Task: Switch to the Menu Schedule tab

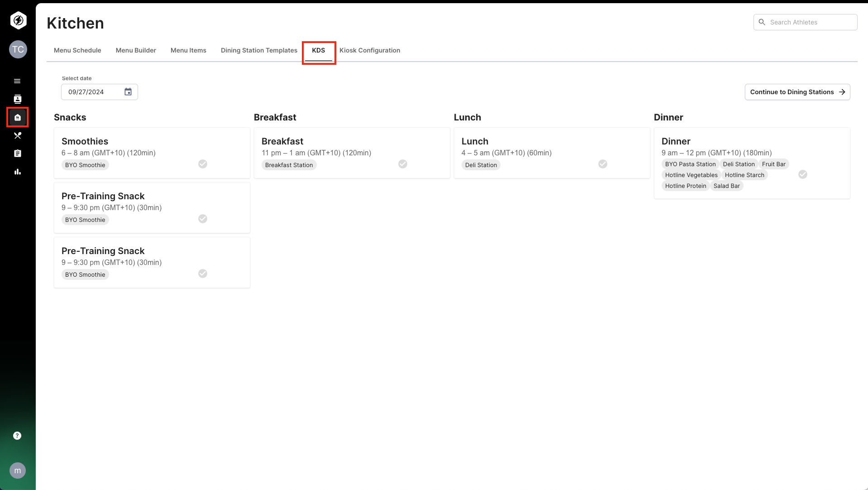Action: point(77,50)
